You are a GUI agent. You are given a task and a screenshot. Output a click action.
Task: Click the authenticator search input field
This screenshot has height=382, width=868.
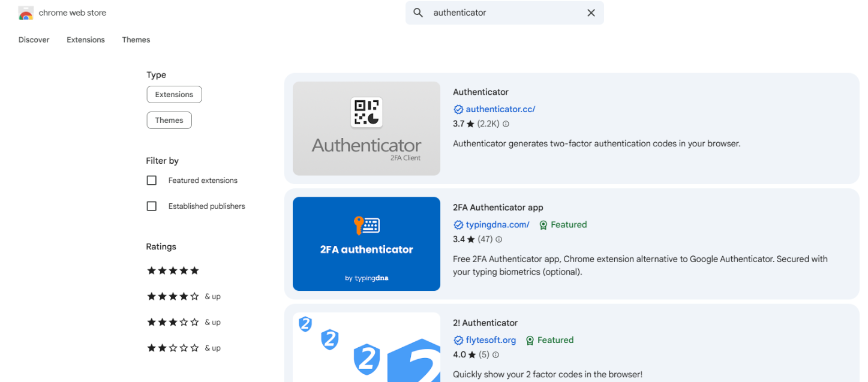point(504,13)
